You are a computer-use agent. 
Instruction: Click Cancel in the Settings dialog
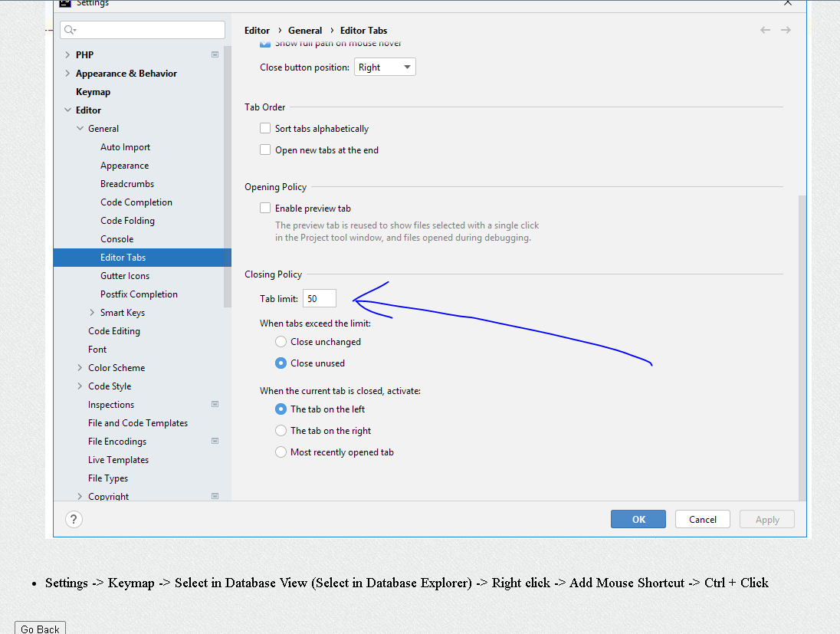702,519
